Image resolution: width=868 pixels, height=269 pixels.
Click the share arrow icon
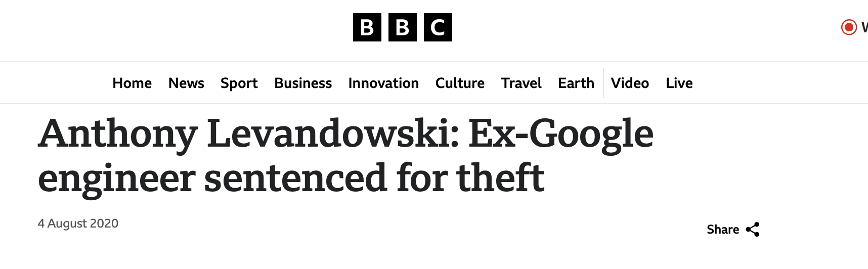(x=753, y=230)
